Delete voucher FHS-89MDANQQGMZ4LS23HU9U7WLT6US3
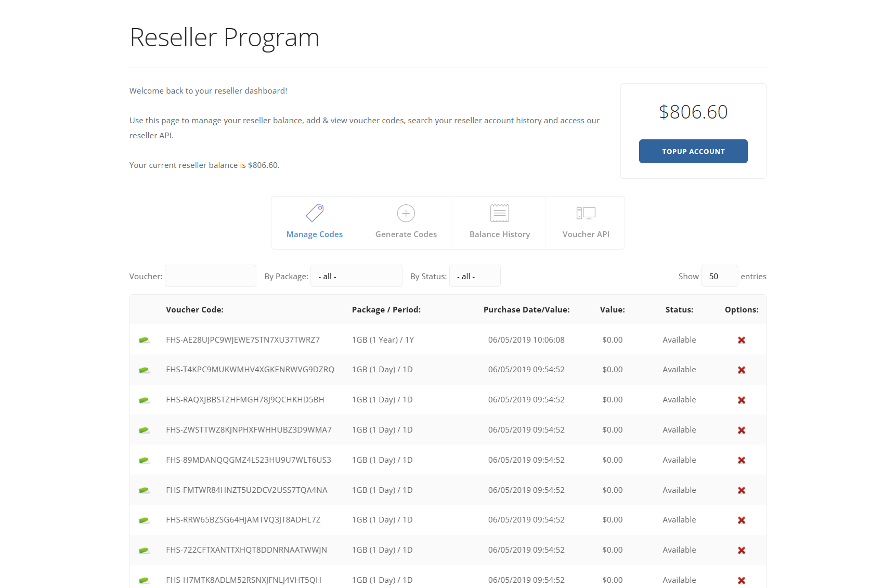Screen dimensions: 896x588 click(x=742, y=460)
